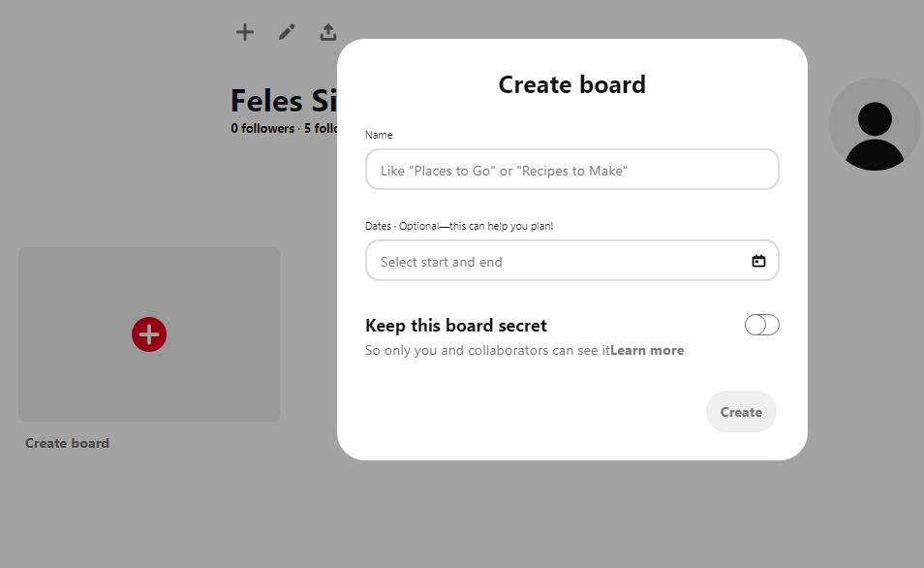Click the Name field label
924x568 pixels.
379,135
